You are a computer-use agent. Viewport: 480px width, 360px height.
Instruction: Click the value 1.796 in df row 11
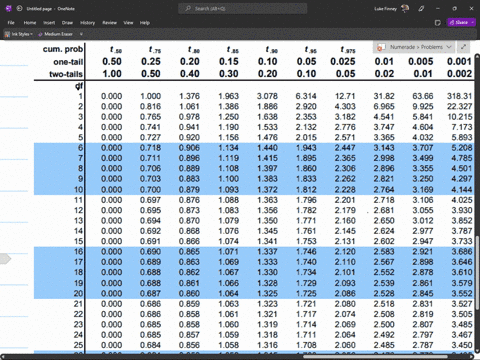[306, 200]
